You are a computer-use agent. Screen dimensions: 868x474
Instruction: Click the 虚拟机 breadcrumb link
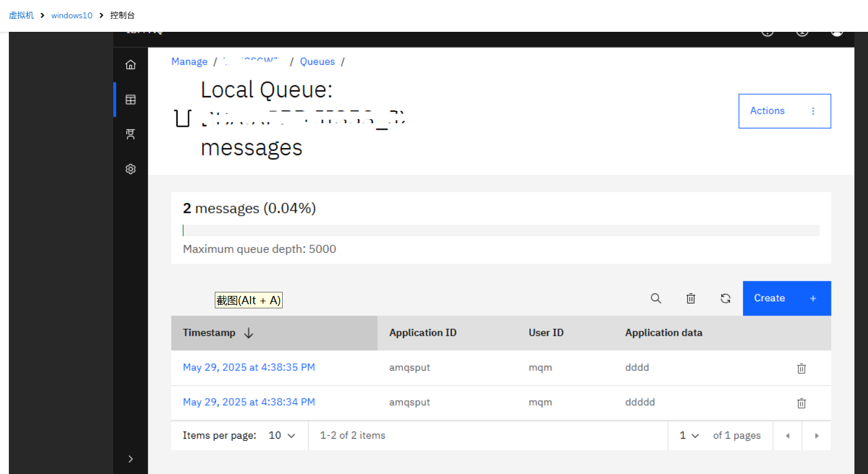pyautogui.click(x=21, y=15)
